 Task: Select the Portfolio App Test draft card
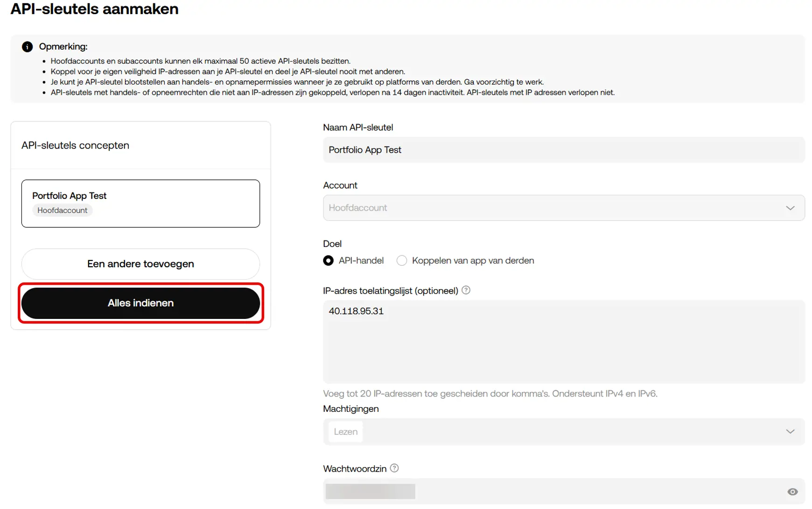click(x=140, y=203)
